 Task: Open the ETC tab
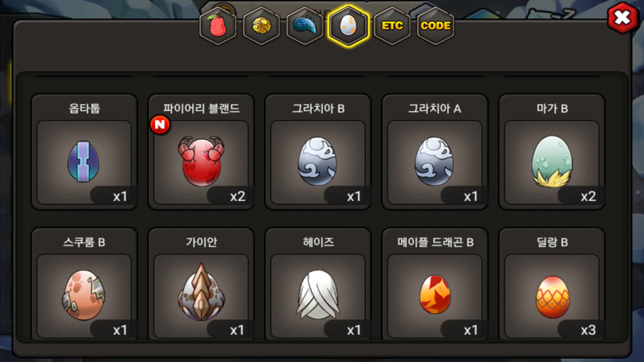pyautogui.click(x=392, y=26)
